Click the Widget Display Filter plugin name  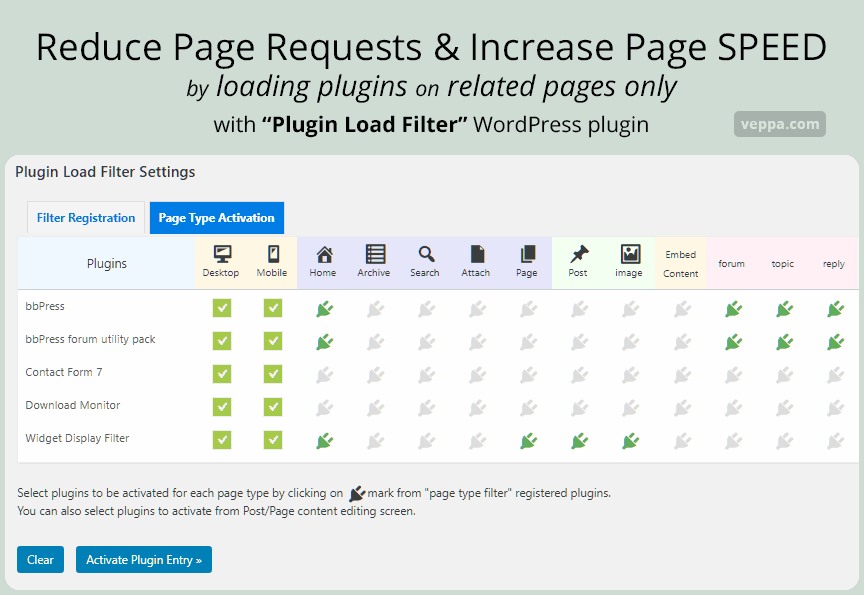[x=77, y=439]
